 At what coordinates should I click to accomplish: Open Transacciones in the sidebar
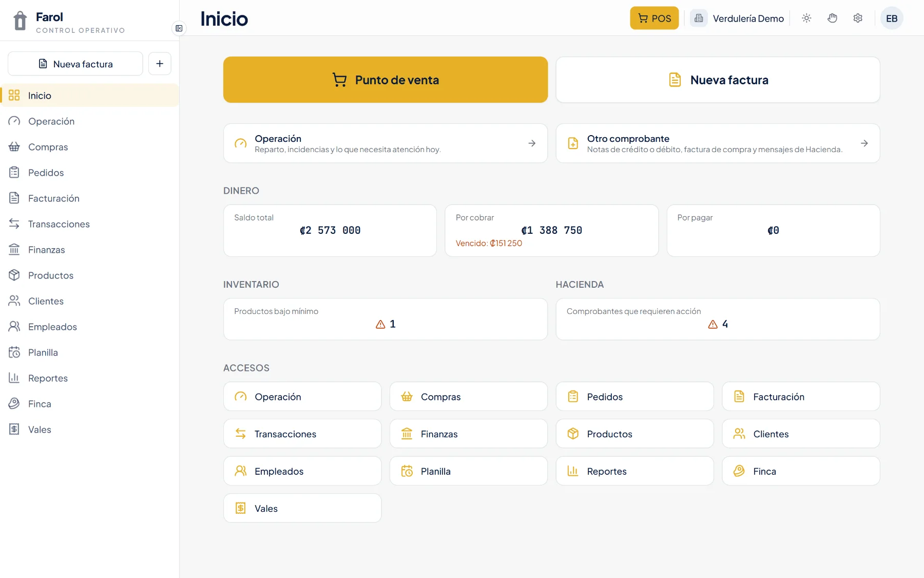(x=89, y=224)
